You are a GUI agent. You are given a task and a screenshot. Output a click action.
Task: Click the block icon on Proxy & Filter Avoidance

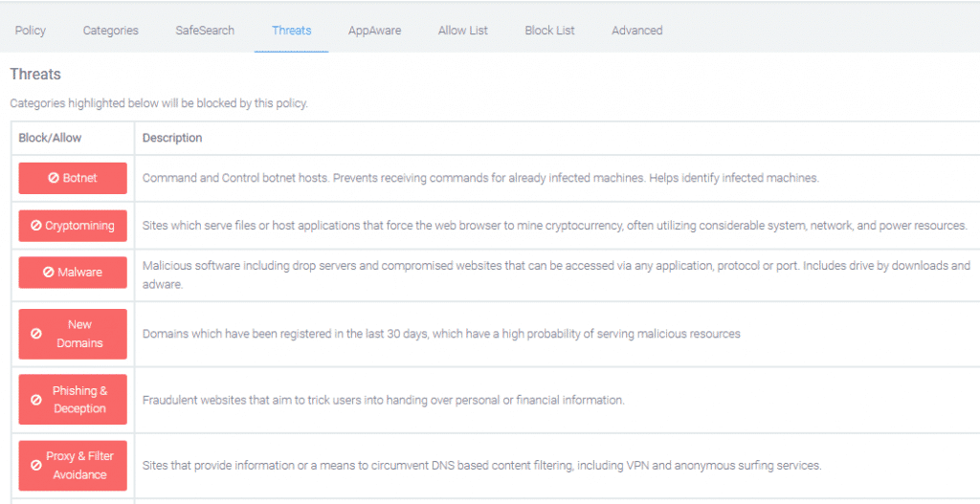36,466
